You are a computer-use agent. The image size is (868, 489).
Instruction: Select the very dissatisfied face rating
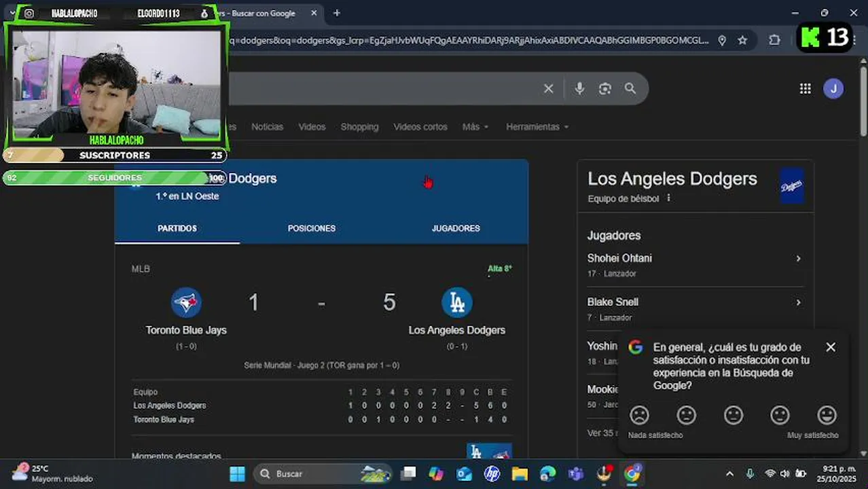639,414
